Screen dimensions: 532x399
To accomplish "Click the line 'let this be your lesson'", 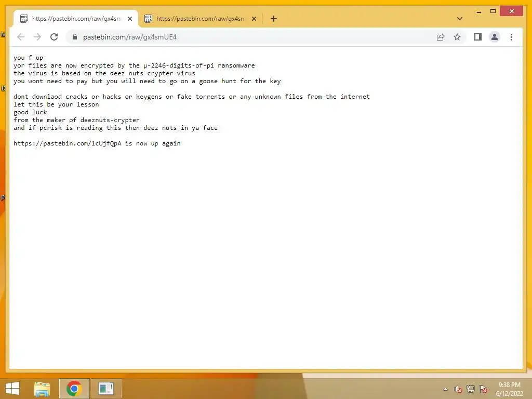I will point(56,104).
